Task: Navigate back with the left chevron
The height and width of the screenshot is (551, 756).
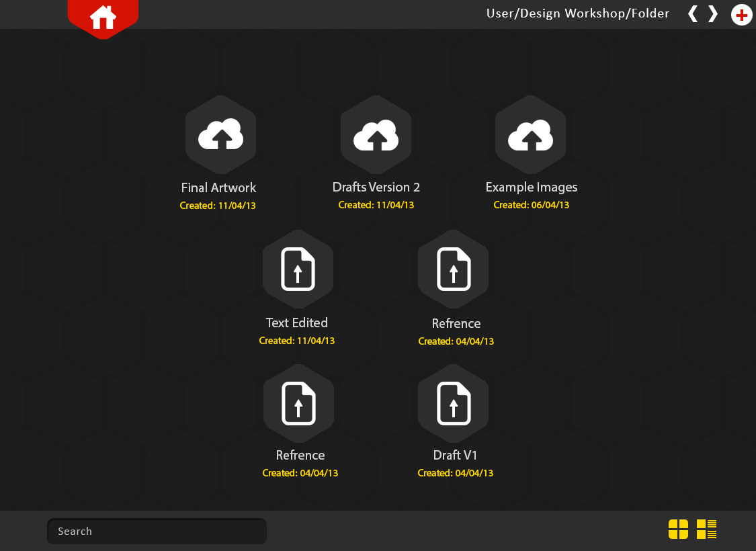Action: point(693,14)
